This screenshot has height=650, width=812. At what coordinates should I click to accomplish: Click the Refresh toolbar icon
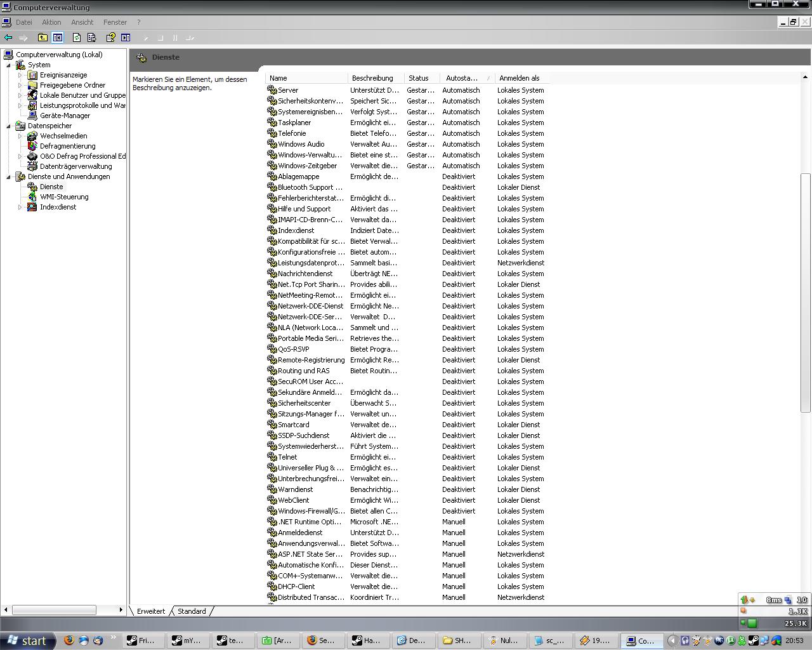77,37
